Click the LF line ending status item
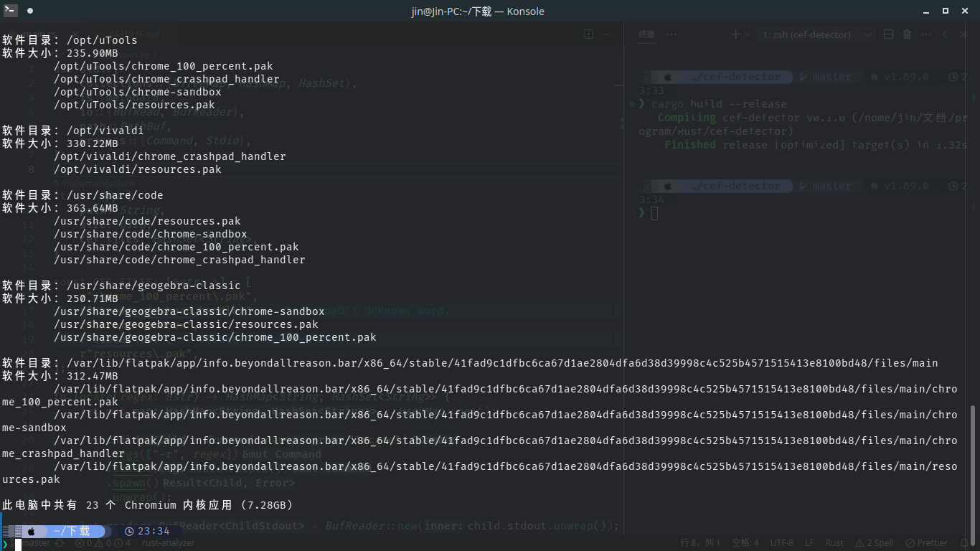 tap(809, 543)
